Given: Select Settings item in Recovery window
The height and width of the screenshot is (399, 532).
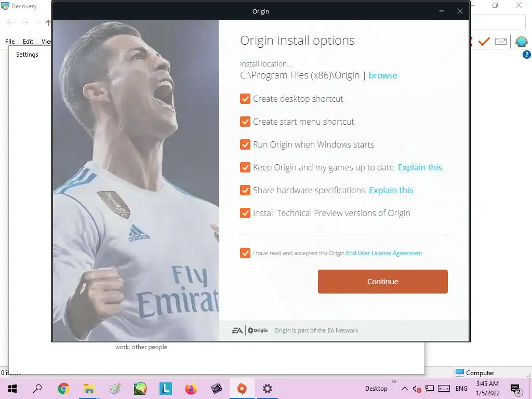Looking at the screenshot, I should [x=27, y=54].
